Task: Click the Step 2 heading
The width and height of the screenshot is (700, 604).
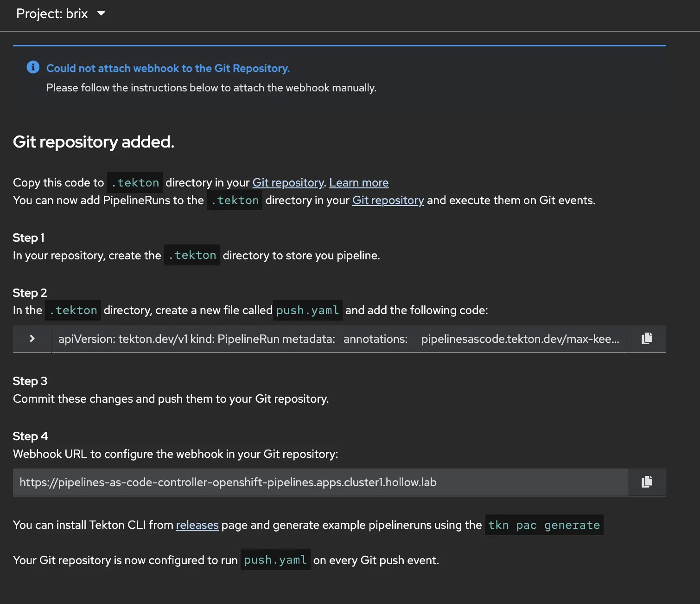Action: [x=30, y=293]
